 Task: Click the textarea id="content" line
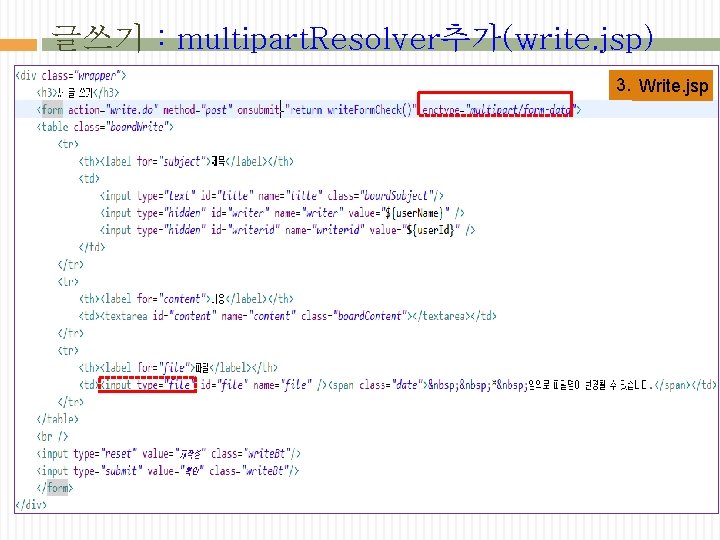(x=287, y=316)
